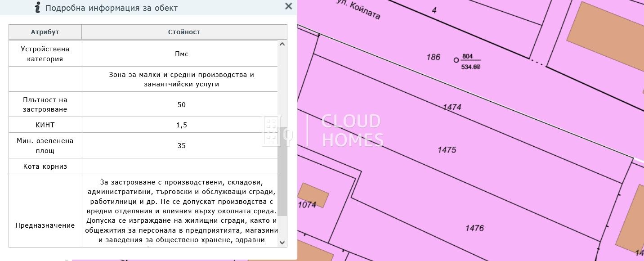Click parcel 186 label on map
Screen dimensions: 644x261
click(433, 57)
